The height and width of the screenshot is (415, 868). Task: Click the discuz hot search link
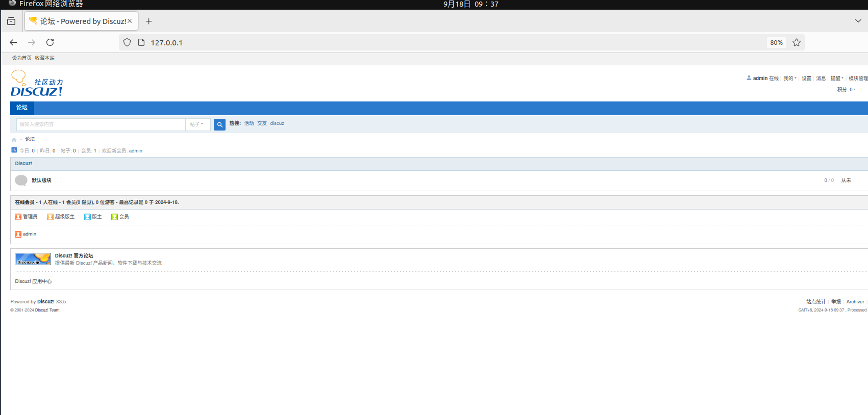tap(277, 123)
